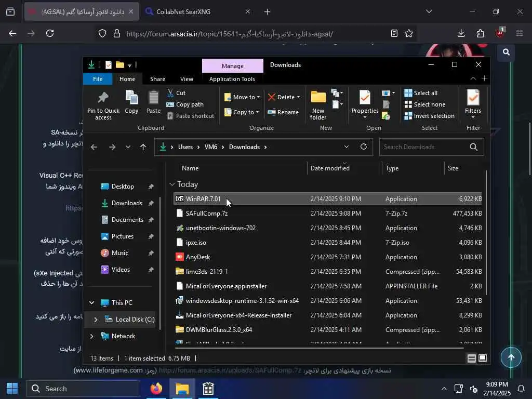This screenshot has width=532, height=399.
Task: Click Windows Start button
Action: click(x=12, y=389)
